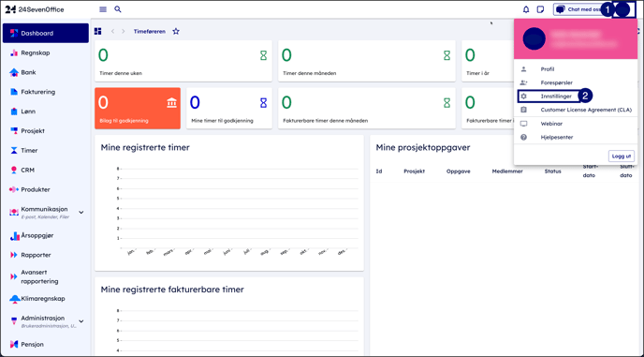The image size is (644, 357).
Task: Click the profile picture in user menu
Action: (x=534, y=39)
